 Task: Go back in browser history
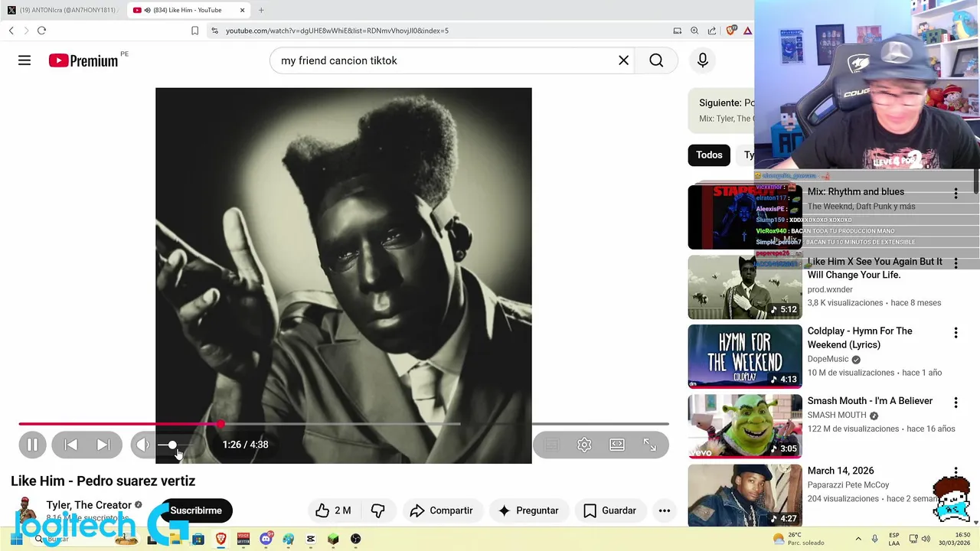point(11,31)
